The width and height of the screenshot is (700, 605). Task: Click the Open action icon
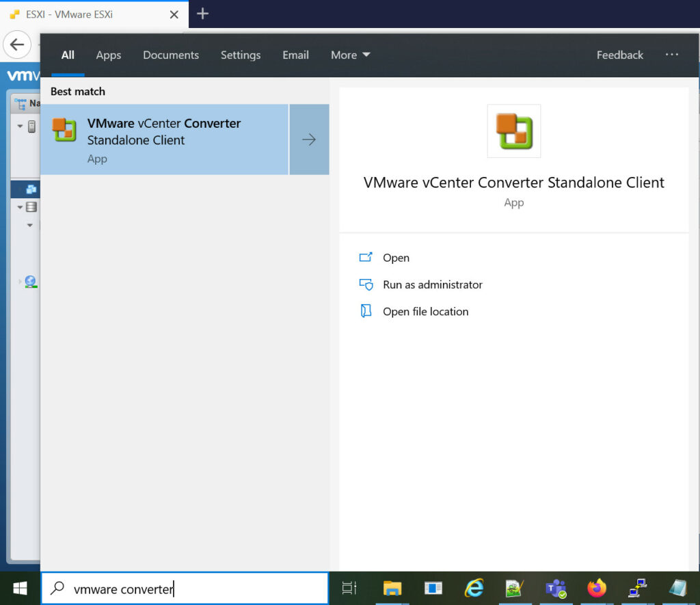tap(366, 257)
